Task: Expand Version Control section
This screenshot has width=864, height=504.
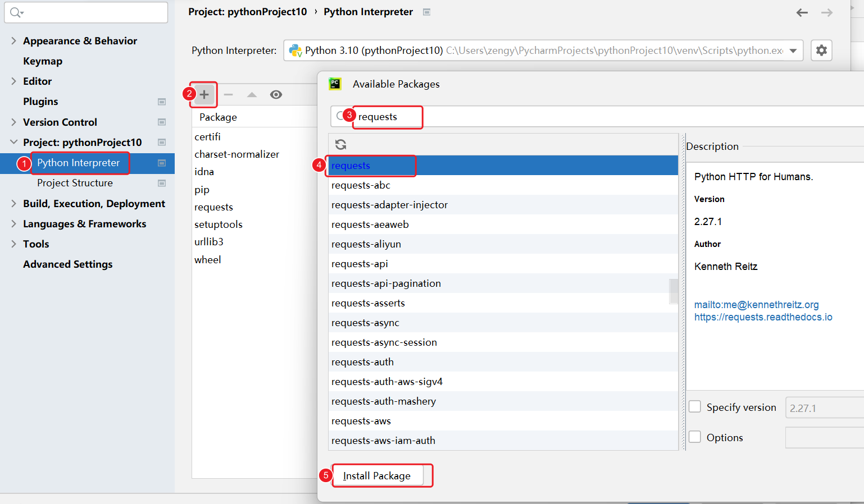Action: (13, 122)
